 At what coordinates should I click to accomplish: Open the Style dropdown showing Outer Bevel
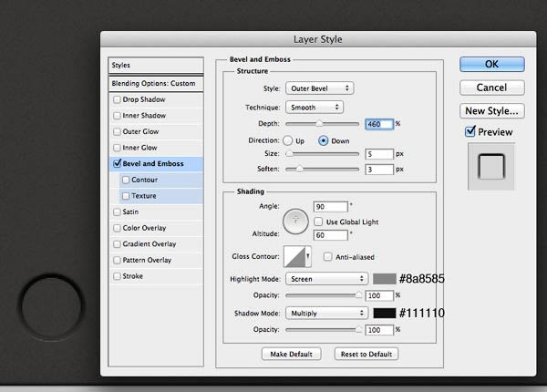[x=320, y=88]
